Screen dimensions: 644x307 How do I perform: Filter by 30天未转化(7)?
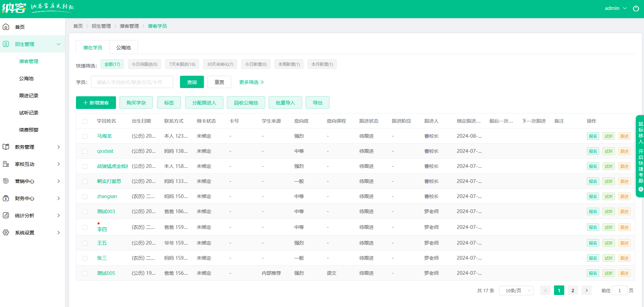(x=220, y=64)
